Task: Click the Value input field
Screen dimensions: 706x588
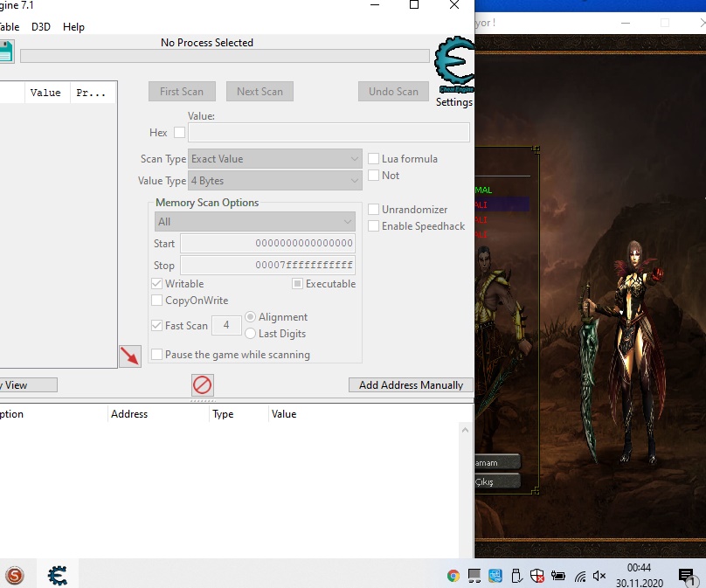Action: coord(329,133)
